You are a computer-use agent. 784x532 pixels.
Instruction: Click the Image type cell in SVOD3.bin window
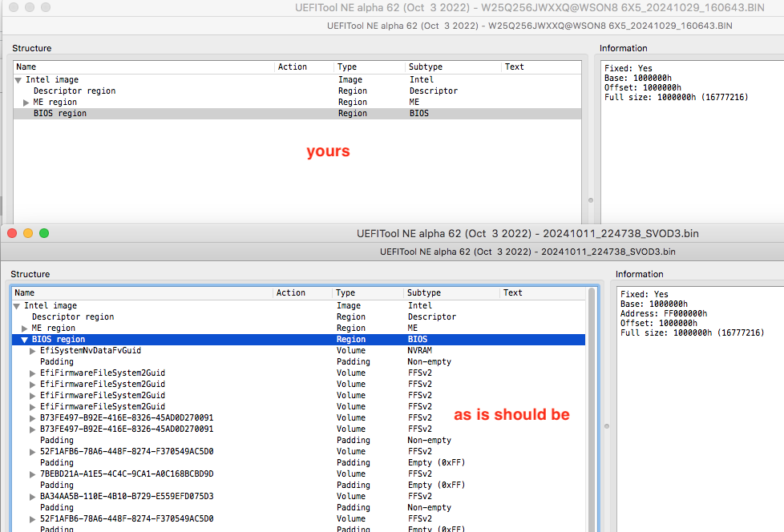[349, 306]
